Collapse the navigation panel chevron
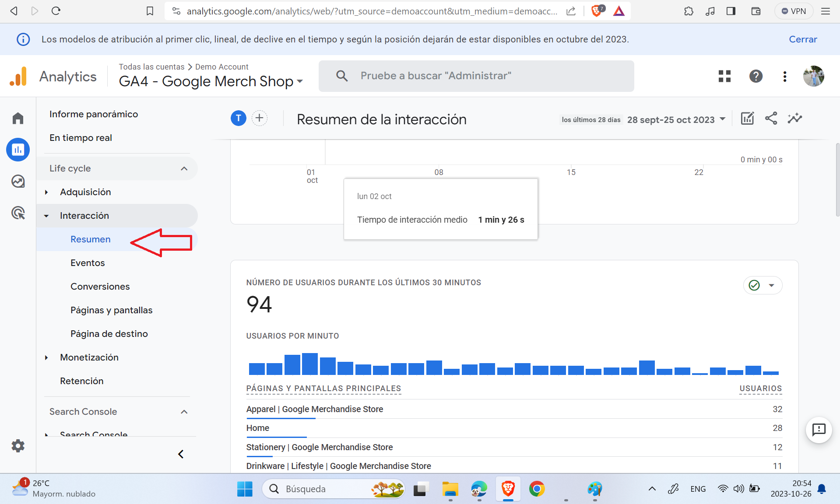The image size is (840, 504). (181, 454)
